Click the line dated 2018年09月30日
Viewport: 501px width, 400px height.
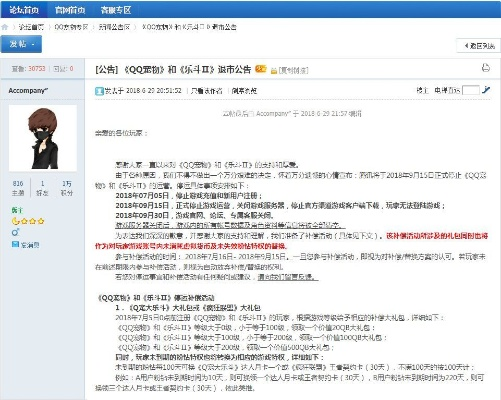tap(195, 216)
